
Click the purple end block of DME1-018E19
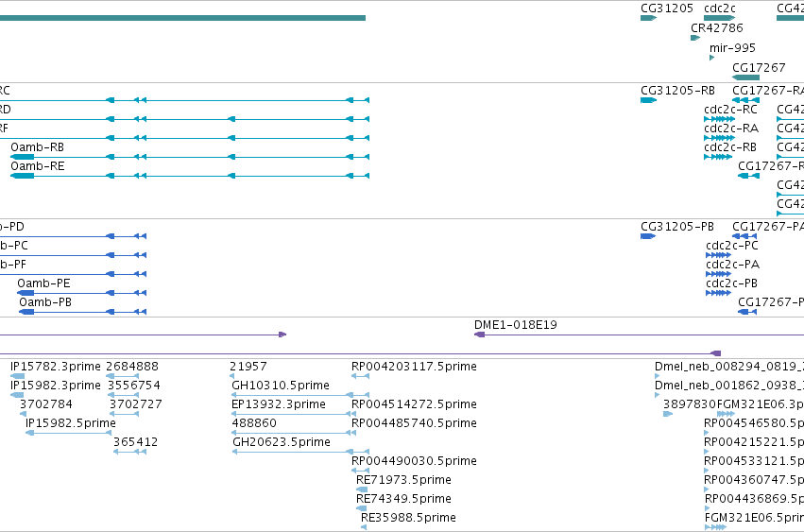pyautogui.click(x=479, y=335)
